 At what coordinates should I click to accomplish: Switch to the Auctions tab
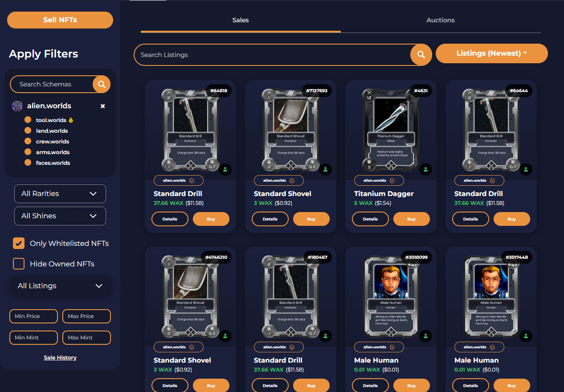(x=441, y=20)
